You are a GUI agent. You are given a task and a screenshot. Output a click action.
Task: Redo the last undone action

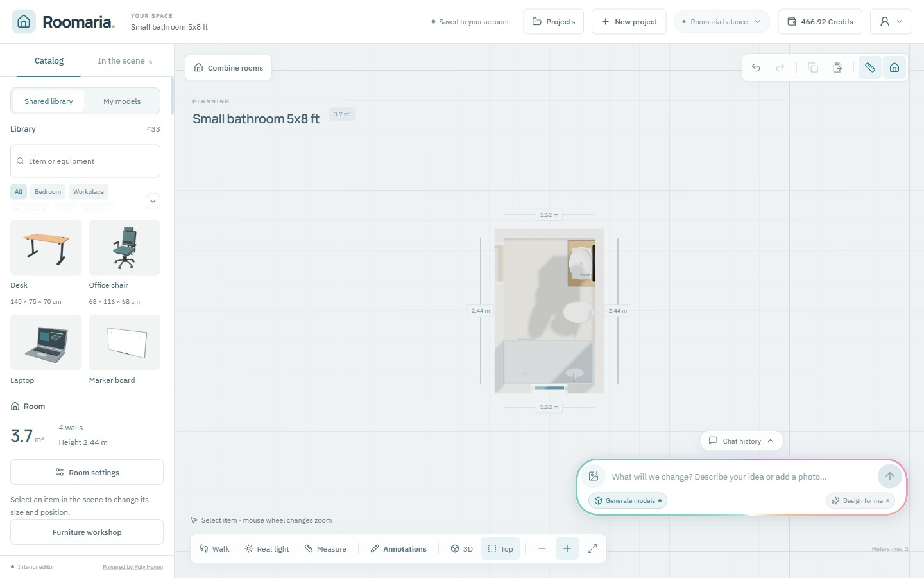tap(780, 67)
